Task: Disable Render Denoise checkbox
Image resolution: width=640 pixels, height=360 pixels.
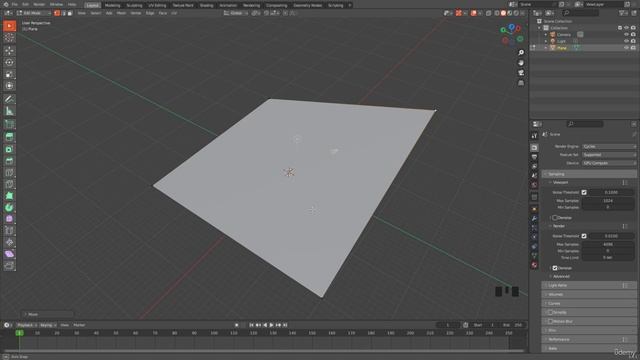Action: click(555, 268)
